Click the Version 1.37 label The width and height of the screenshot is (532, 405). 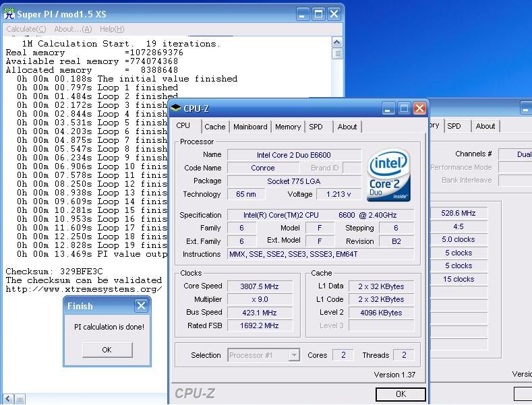394,375
